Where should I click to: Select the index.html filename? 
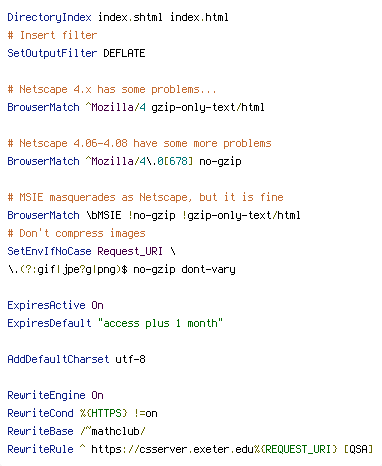pos(199,17)
